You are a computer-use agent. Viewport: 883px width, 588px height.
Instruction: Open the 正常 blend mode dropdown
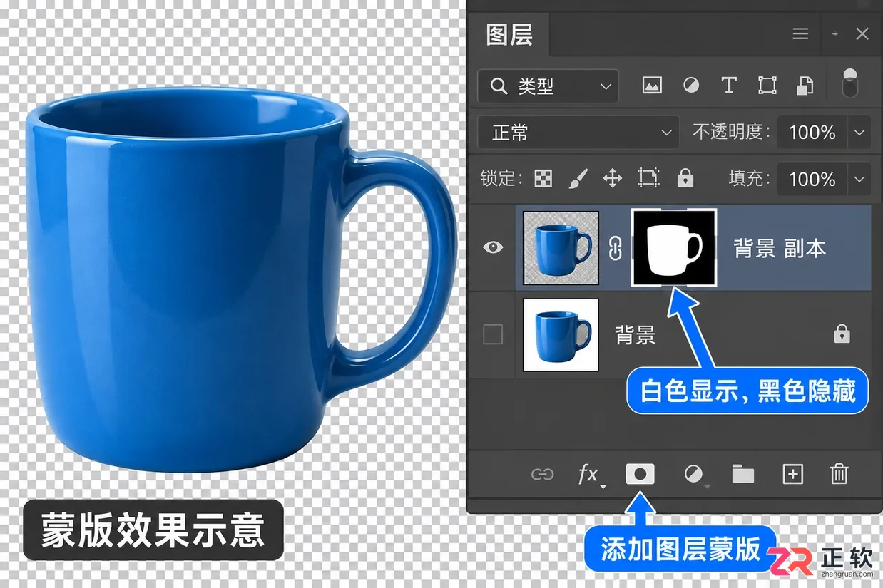coord(578,133)
